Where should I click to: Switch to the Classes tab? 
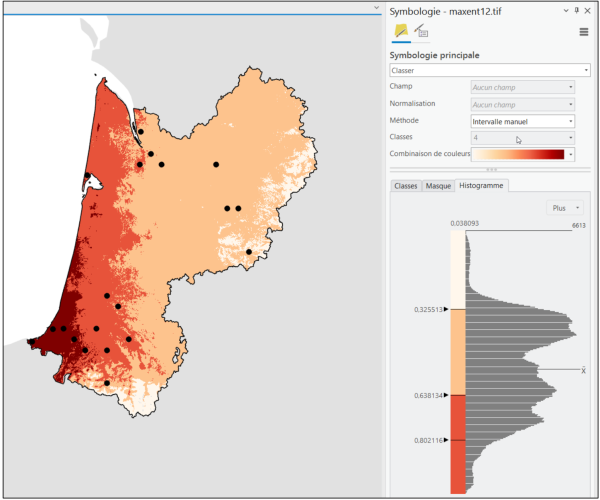[x=406, y=186]
